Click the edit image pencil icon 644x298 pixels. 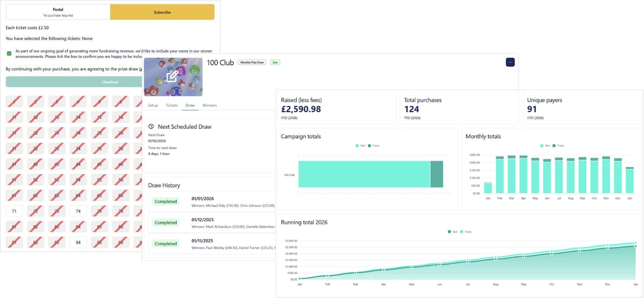[172, 77]
